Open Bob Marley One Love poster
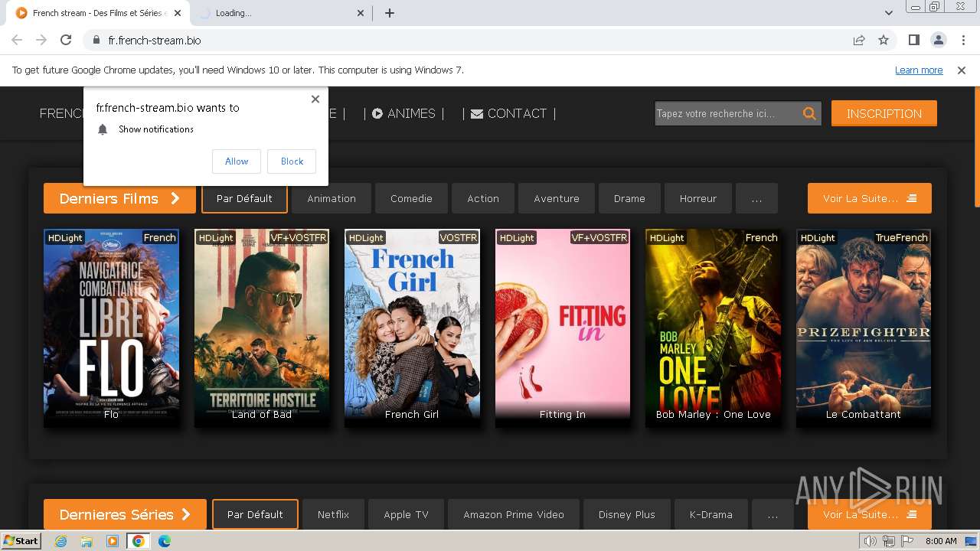980x551 pixels. coord(714,328)
